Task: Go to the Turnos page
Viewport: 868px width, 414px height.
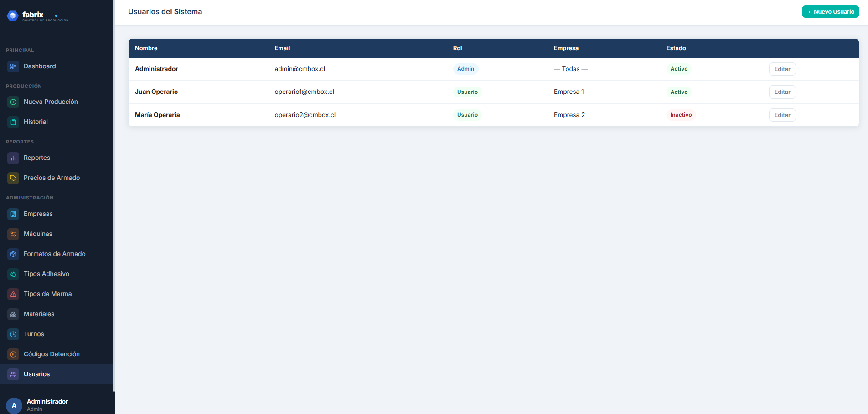Action: (56, 334)
